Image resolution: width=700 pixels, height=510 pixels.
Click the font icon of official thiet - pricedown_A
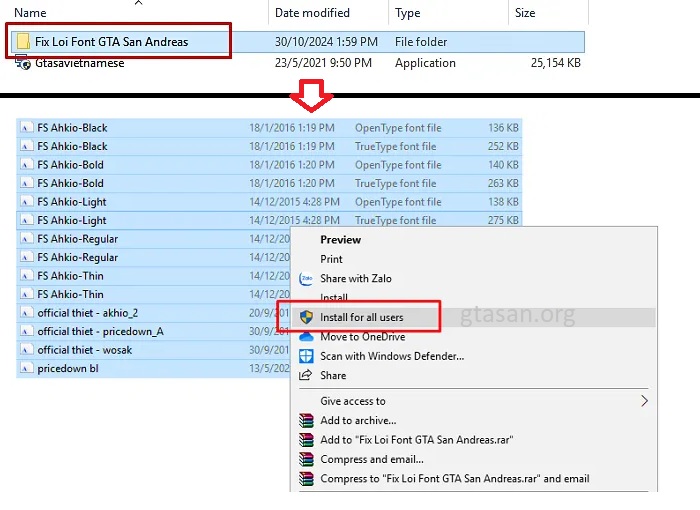pos(26,331)
